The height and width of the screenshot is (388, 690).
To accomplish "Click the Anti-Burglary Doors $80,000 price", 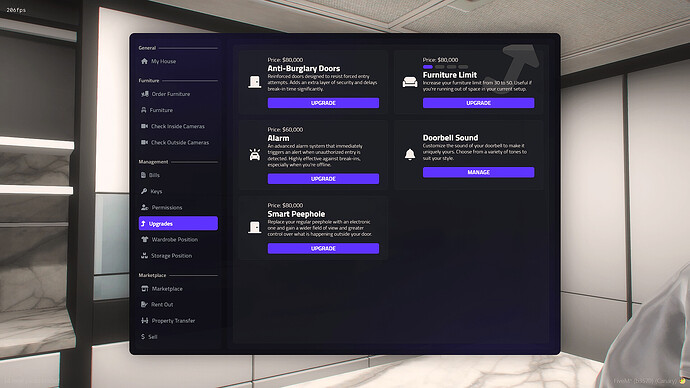I will (x=285, y=60).
